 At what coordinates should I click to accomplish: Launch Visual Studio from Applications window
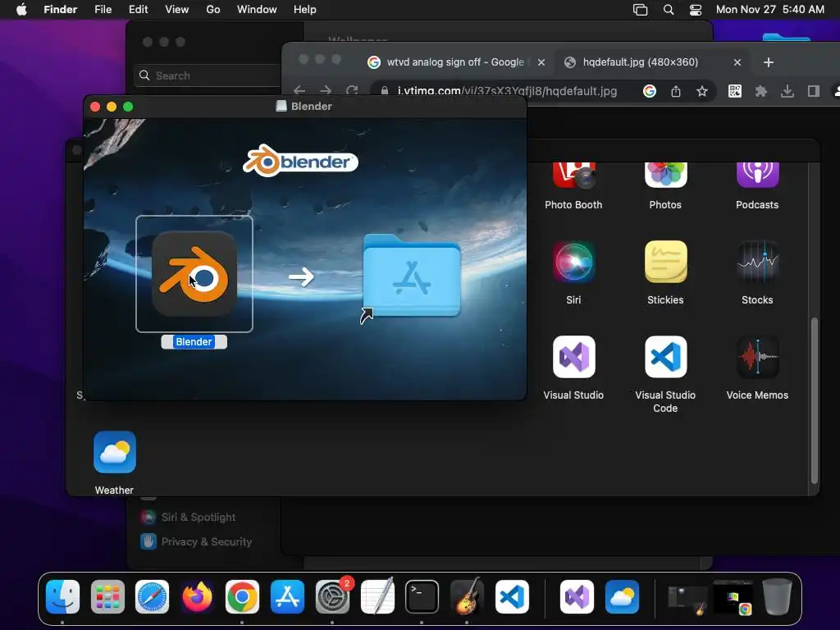[x=573, y=357]
